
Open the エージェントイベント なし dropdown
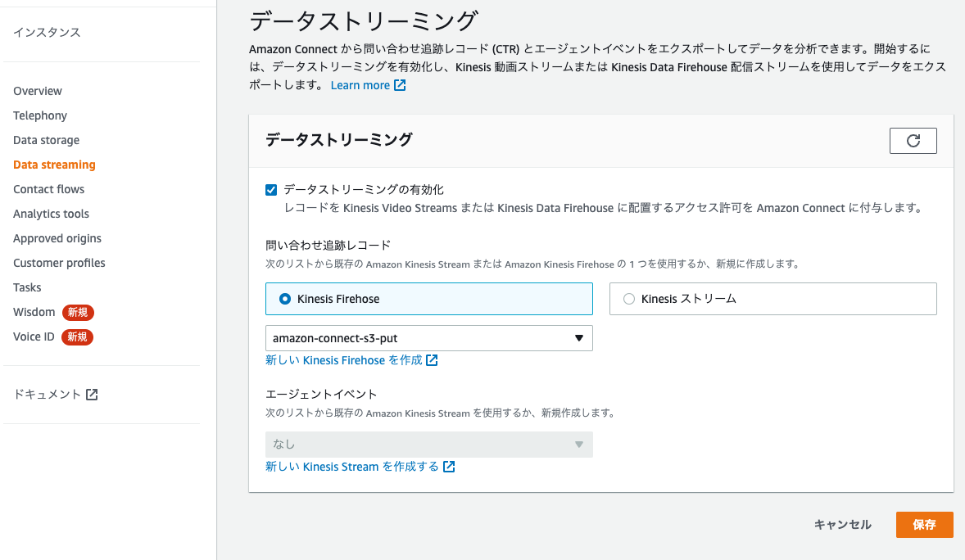(x=429, y=445)
